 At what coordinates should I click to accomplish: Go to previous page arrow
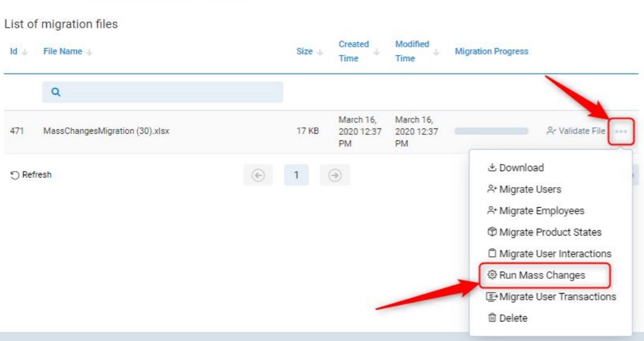click(x=257, y=175)
